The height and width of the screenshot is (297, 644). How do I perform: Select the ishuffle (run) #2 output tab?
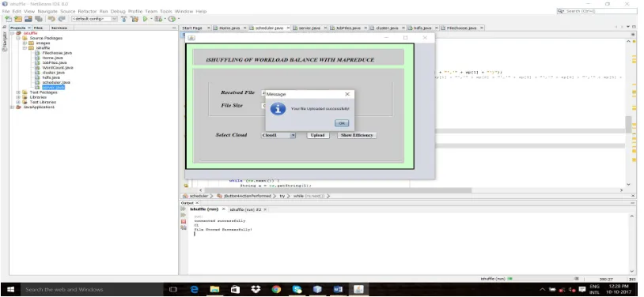click(245, 209)
